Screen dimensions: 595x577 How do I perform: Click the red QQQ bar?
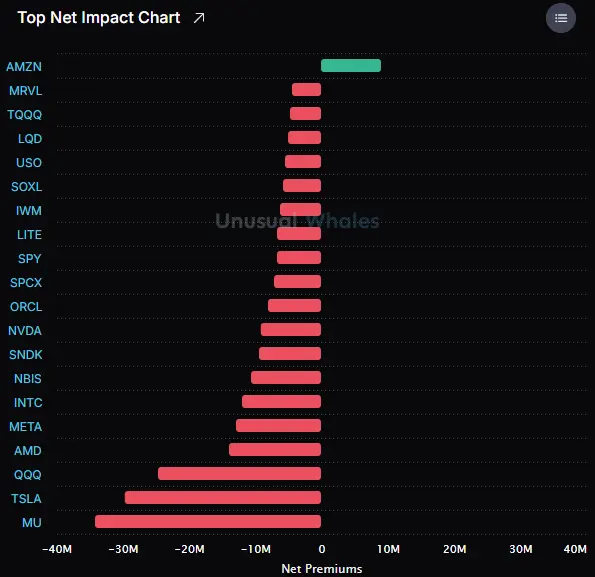tap(239, 474)
